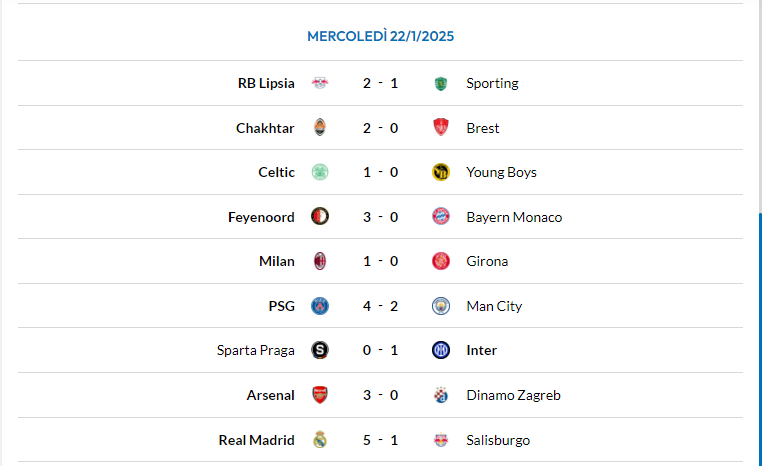
Task: Click the RB Lipsia club crest
Action: (x=320, y=83)
